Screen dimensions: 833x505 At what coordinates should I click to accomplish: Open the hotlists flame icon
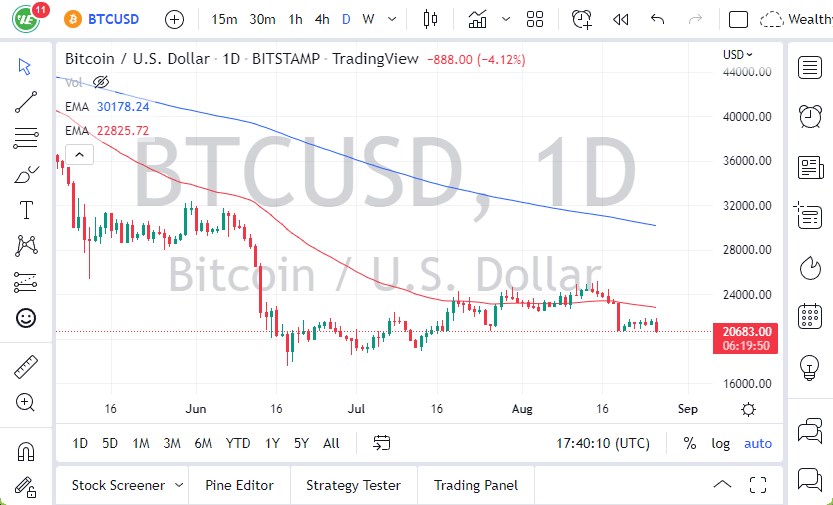click(810, 267)
